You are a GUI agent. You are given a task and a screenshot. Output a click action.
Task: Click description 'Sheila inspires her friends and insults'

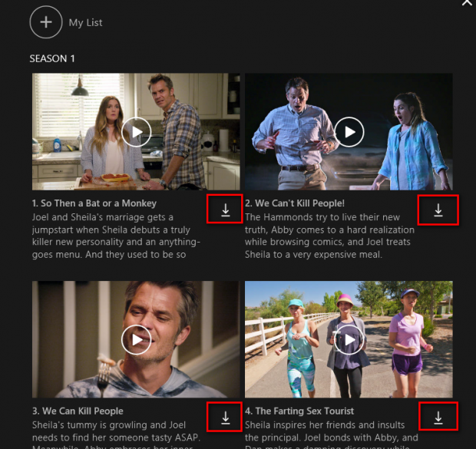[x=325, y=425]
